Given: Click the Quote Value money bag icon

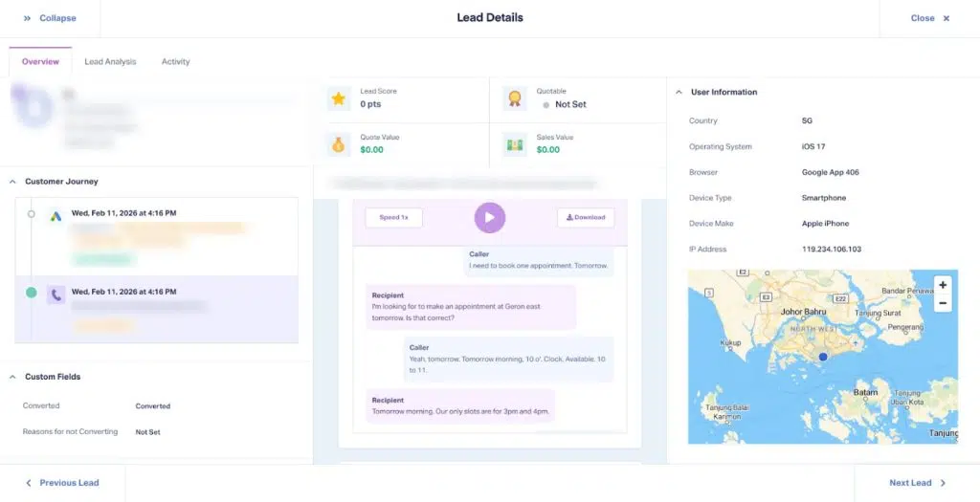Looking at the screenshot, I should 338,144.
